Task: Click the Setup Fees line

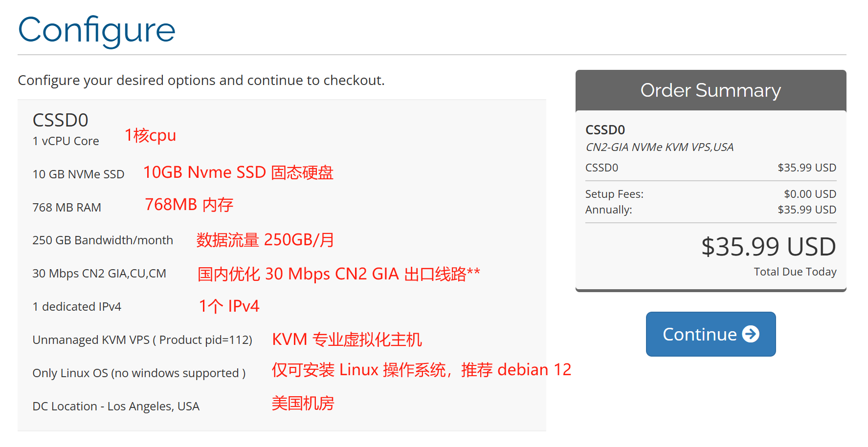Action: tap(614, 194)
